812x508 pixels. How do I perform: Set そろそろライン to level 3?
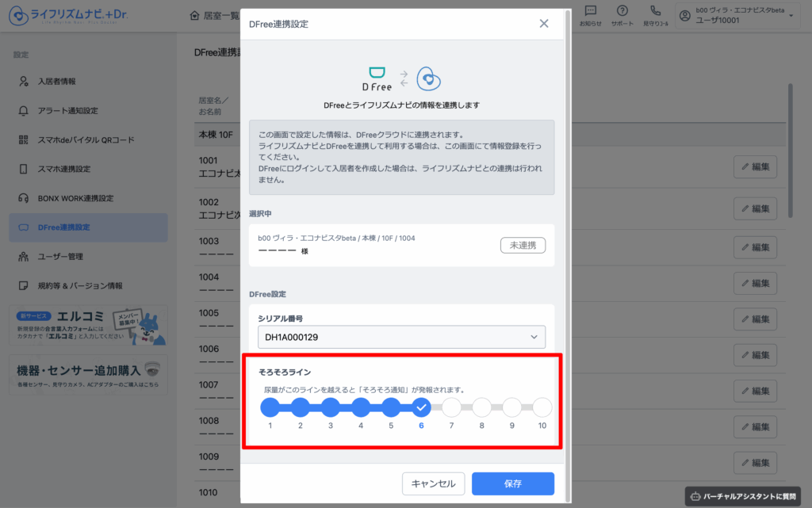click(331, 407)
